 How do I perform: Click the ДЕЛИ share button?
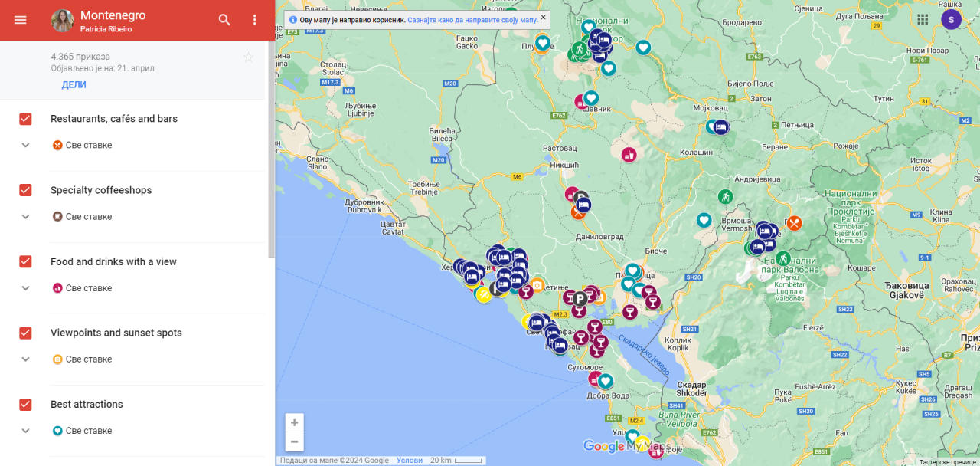(x=73, y=85)
